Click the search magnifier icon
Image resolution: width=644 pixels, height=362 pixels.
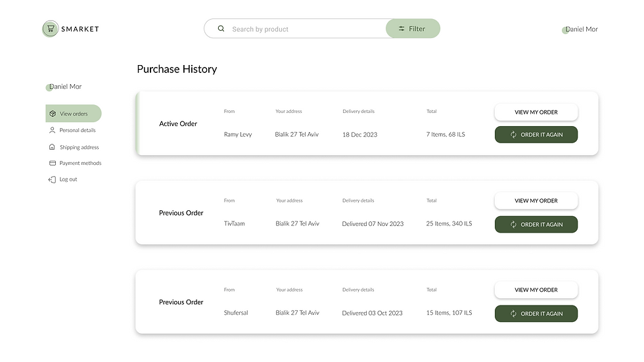click(x=221, y=29)
